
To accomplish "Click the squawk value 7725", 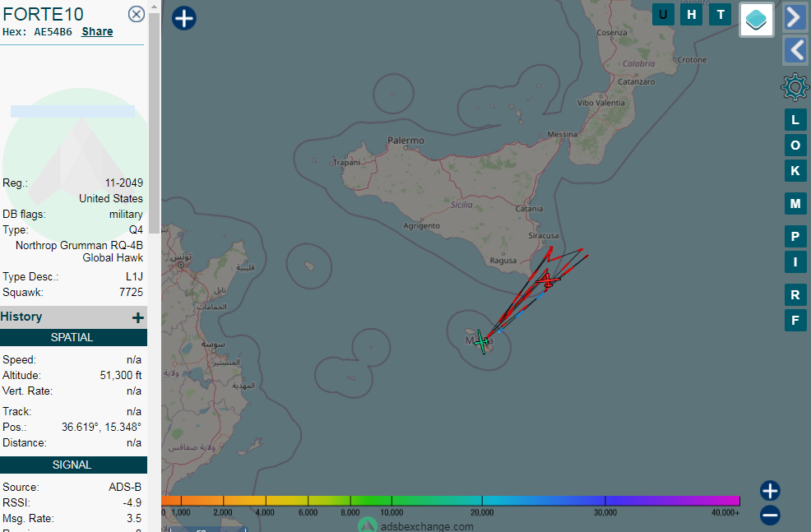I will click(x=131, y=293).
